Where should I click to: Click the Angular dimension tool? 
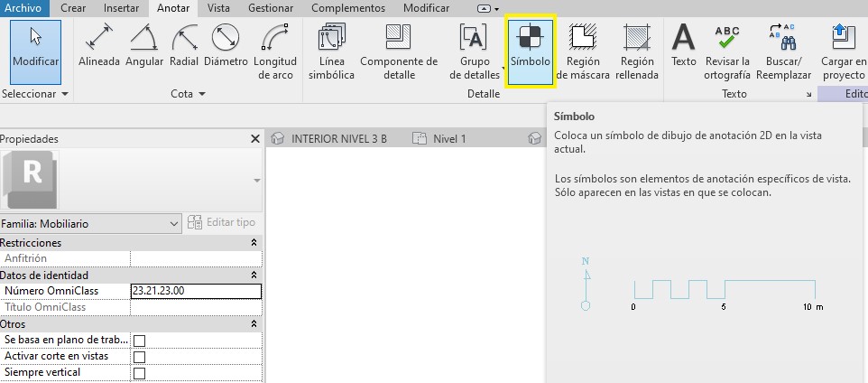pos(144,50)
